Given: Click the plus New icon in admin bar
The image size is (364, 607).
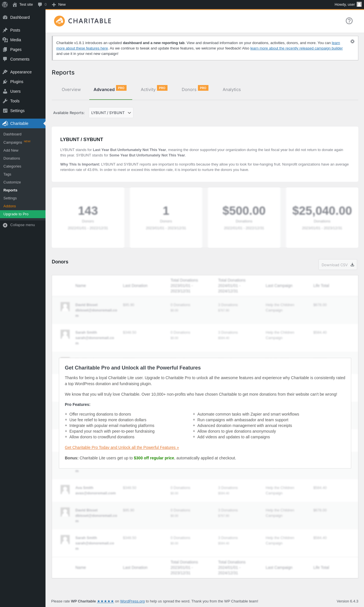Looking at the screenshot, I should tap(54, 5).
